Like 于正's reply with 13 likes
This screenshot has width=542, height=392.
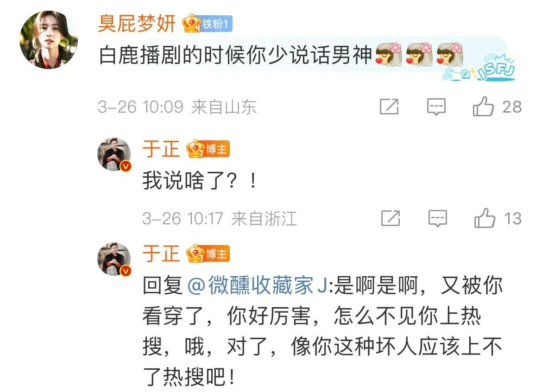click(x=484, y=218)
